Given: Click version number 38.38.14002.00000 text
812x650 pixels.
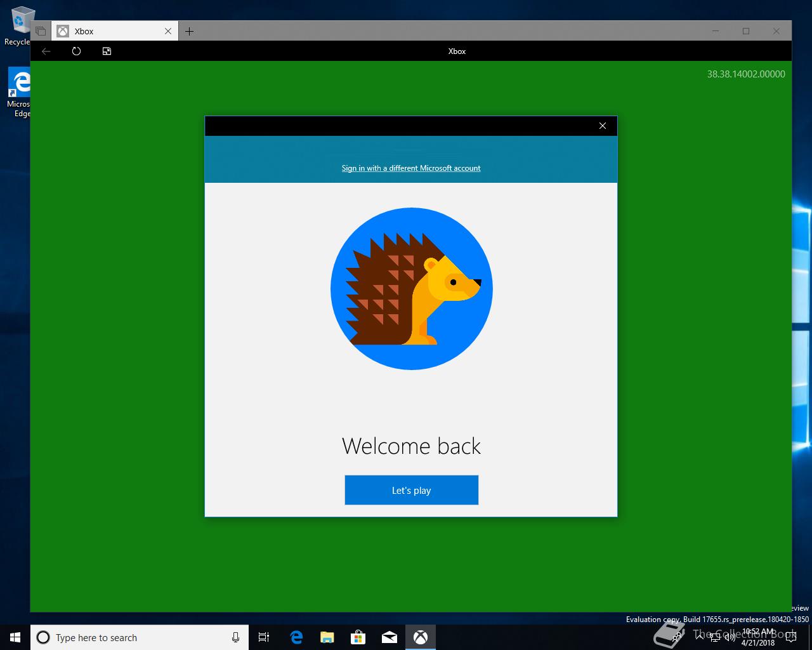Looking at the screenshot, I should 746,74.
